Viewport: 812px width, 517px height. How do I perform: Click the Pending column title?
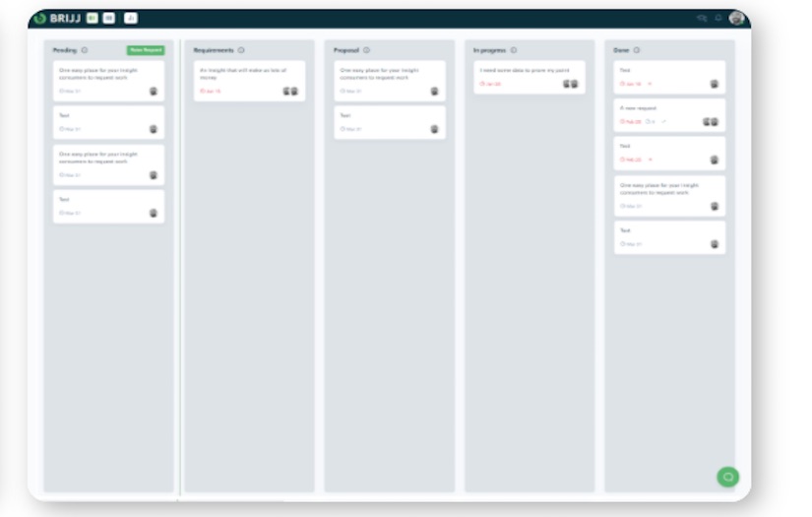coord(65,50)
